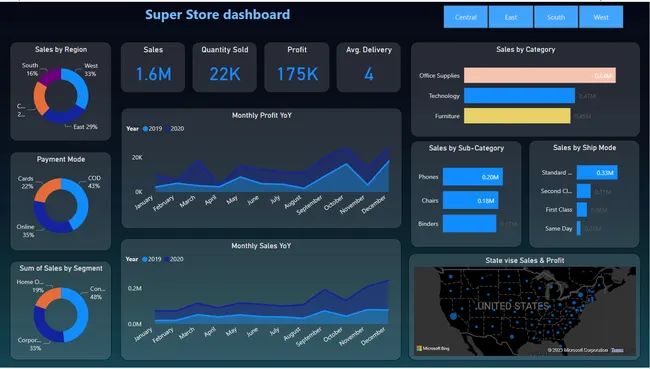This screenshot has height=369, width=650.
Task: Click the Sales by Region chart title
Action: [61, 49]
